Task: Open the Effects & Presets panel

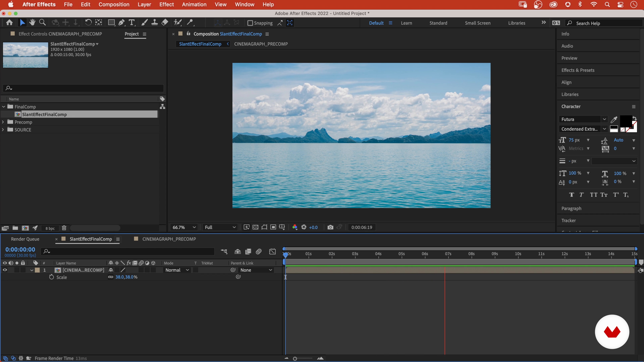Action: click(x=578, y=70)
